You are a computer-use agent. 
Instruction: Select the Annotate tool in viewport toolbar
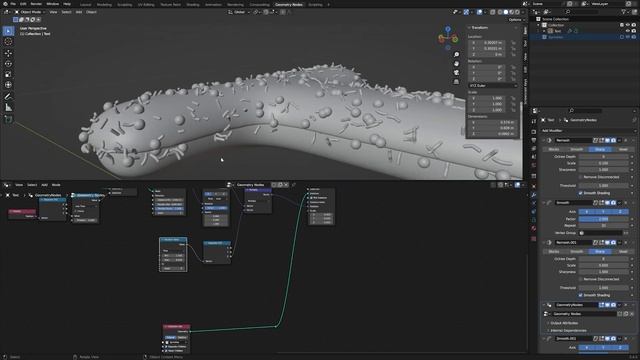pyautogui.click(x=8, y=97)
